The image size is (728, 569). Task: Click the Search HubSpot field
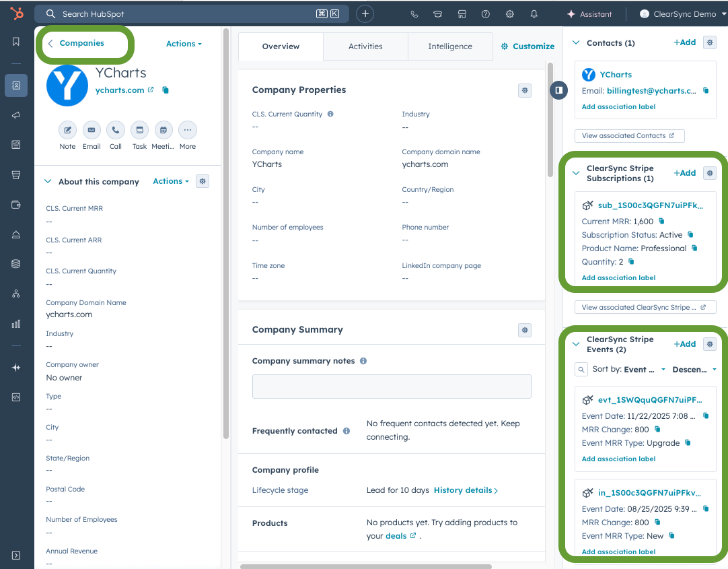(x=191, y=14)
